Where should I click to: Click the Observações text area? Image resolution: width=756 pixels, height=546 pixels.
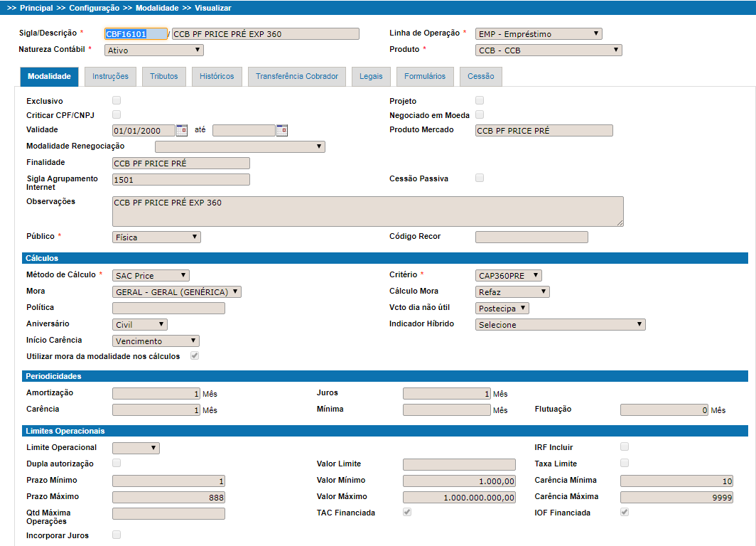pos(368,211)
